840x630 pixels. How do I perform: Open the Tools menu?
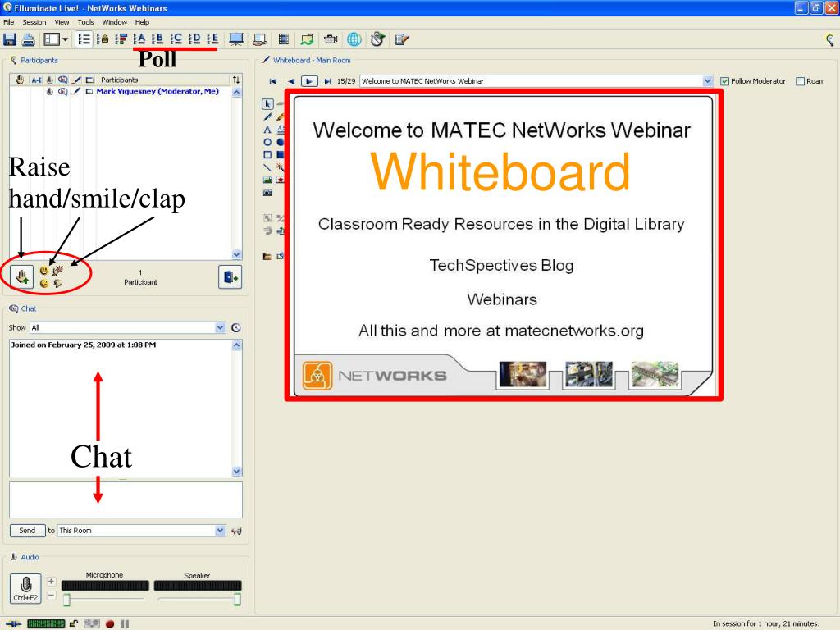coord(85,22)
